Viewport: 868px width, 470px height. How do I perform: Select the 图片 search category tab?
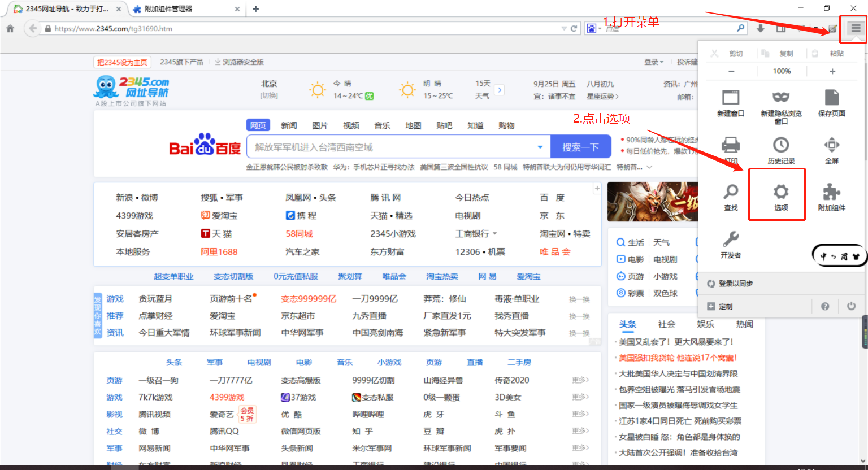coord(320,125)
